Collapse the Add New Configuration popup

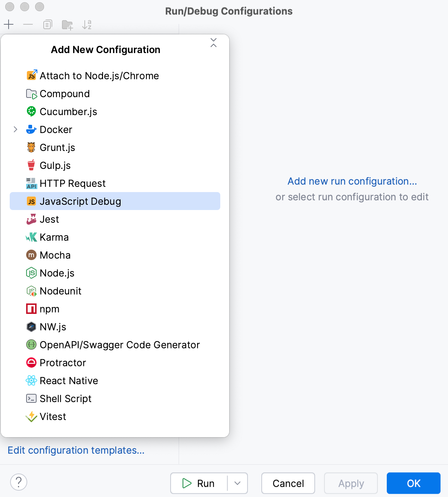click(214, 43)
